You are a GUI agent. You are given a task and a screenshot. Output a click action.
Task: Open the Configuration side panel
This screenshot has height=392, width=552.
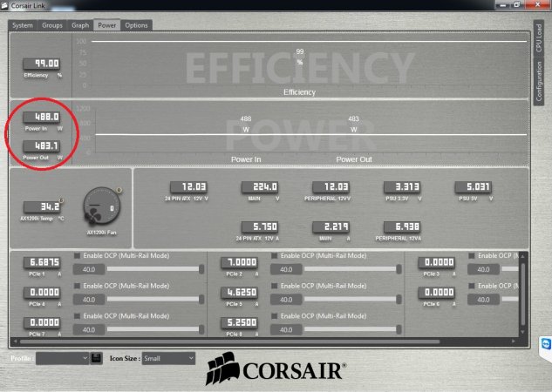click(539, 82)
